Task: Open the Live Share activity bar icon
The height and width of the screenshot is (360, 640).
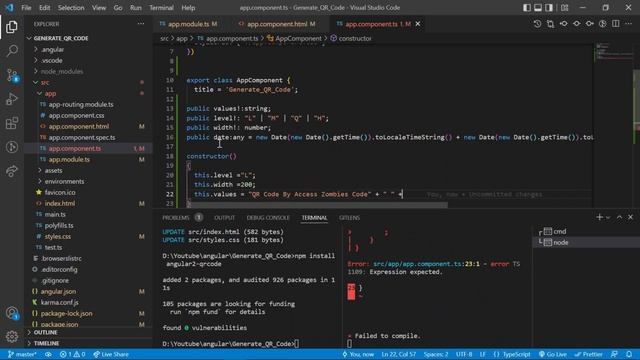Action: click(12, 171)
